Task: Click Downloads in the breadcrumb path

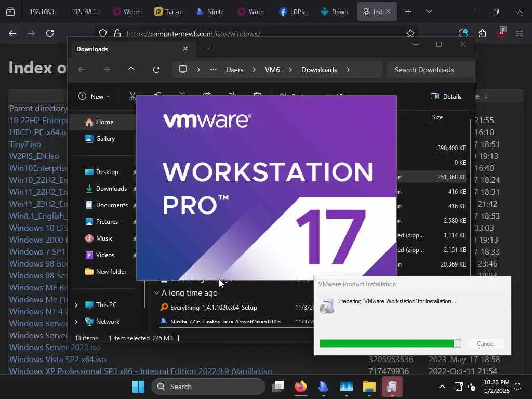Action: (319, 70)
